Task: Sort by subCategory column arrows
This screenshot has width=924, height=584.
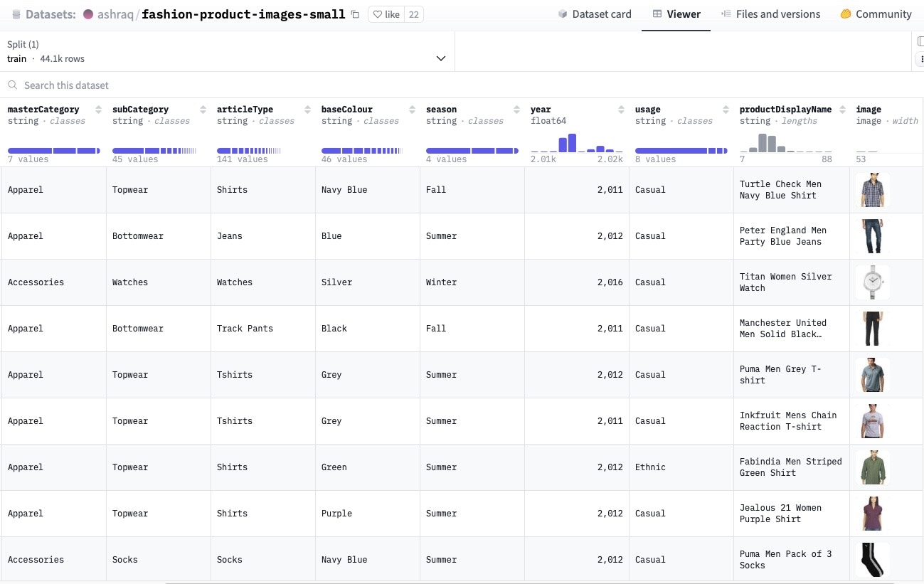Action: (x=203, y=110)
